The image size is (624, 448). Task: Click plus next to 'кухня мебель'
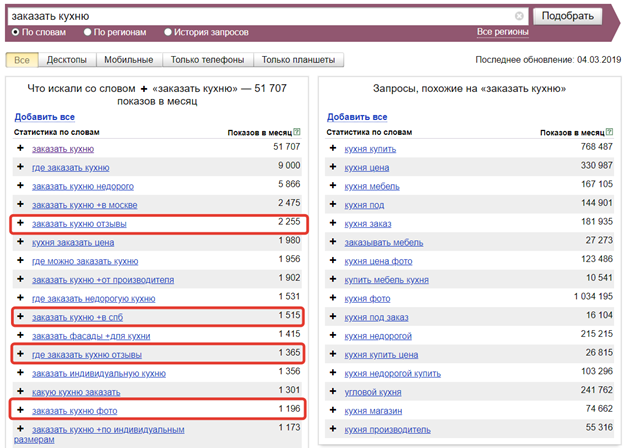point(333,185)
